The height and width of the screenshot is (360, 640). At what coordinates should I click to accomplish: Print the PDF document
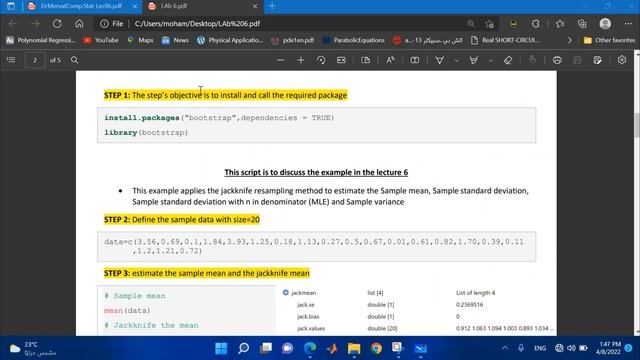pos(557,60)
